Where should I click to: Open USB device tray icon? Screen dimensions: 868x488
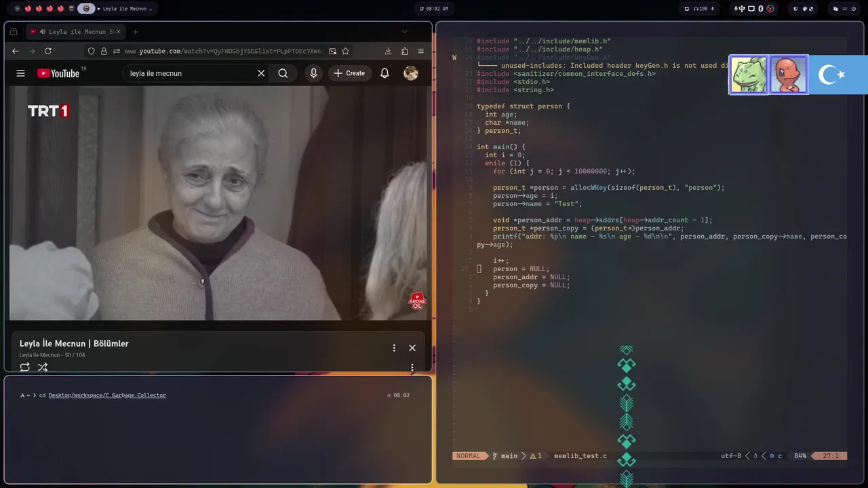[743, 9]
